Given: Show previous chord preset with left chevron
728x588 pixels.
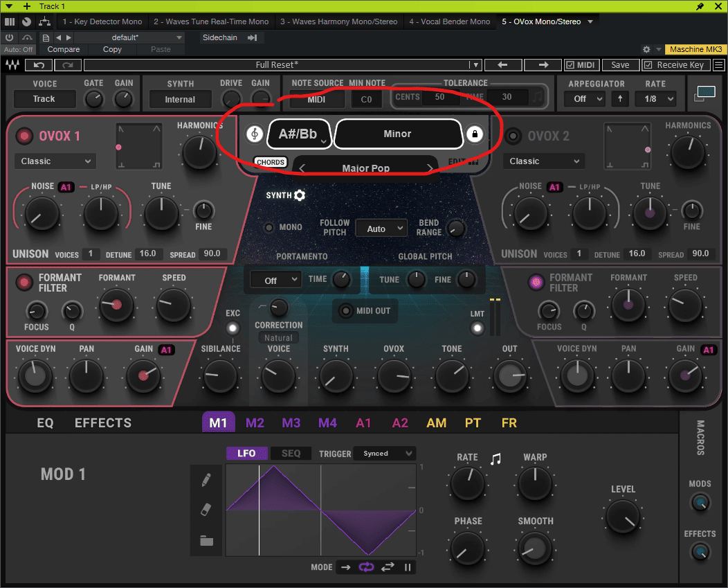Looking at the screenshot, I should [x=302, y=168].
